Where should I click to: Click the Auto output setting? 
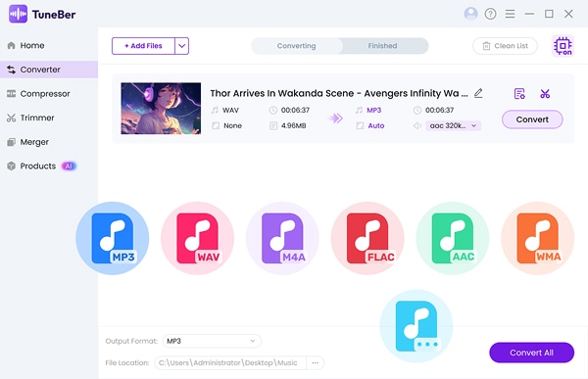[376, 125]
